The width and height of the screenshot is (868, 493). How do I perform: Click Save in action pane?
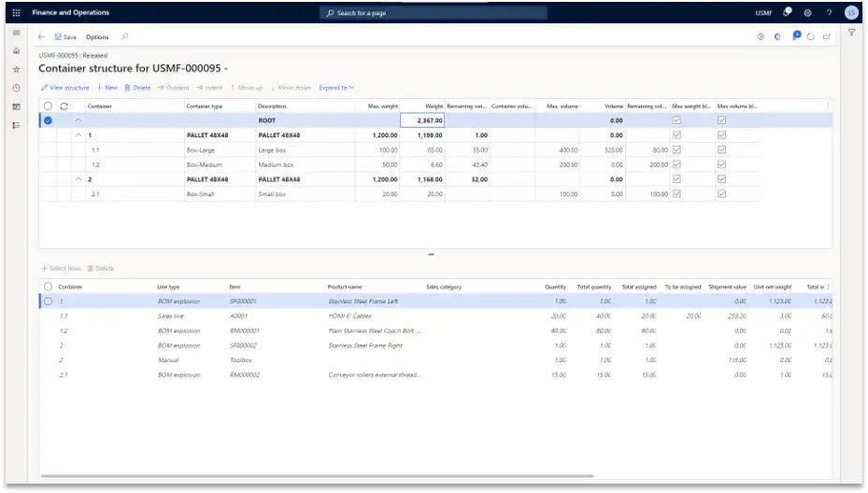[x=65, y=36]
